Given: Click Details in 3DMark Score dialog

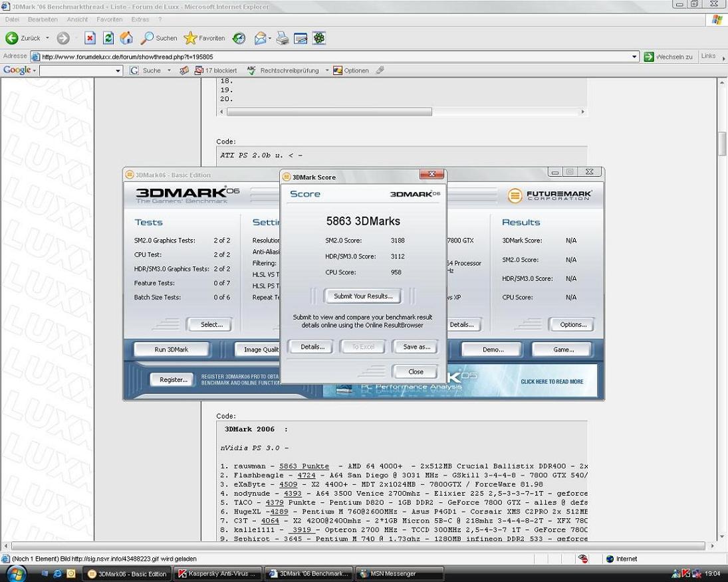Looking at the screenshot, I should coord(312,347).
